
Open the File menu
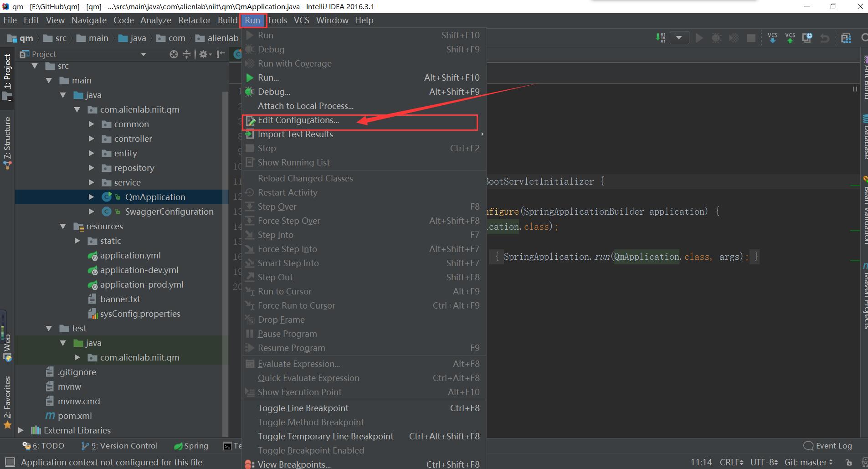coord(10,21)
